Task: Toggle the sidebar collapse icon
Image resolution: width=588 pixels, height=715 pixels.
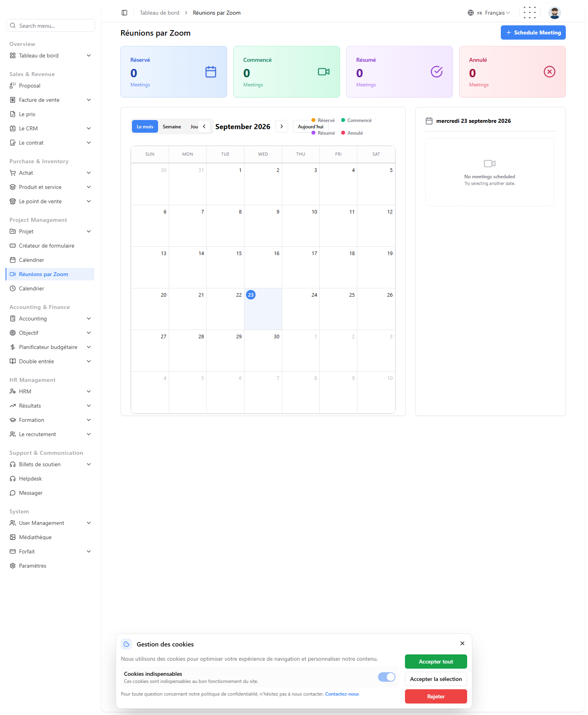Action: point(124,13)
